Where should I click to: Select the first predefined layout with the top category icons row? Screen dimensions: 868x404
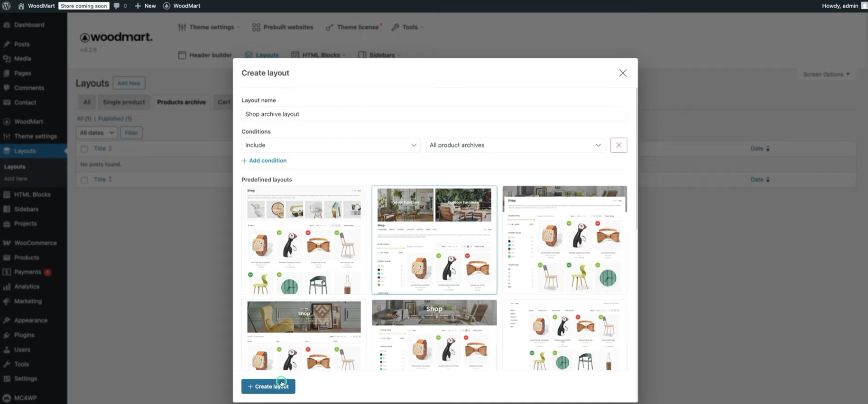304,240
